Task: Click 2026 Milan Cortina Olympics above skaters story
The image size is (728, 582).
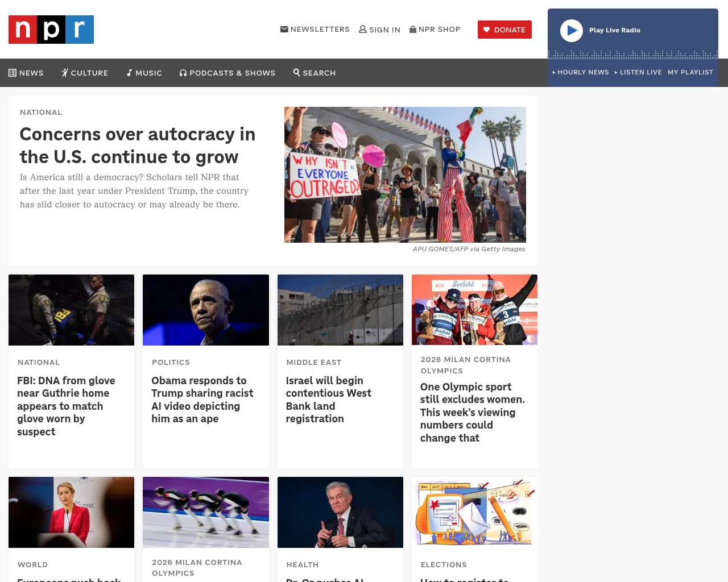Action: click(197, 568)
